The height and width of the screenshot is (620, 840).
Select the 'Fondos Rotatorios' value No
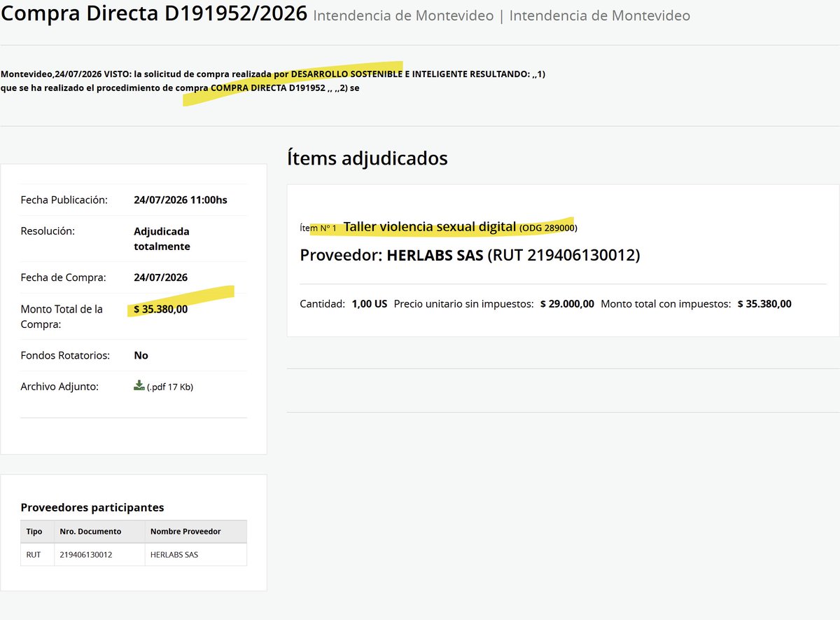(x=141, y=355)
